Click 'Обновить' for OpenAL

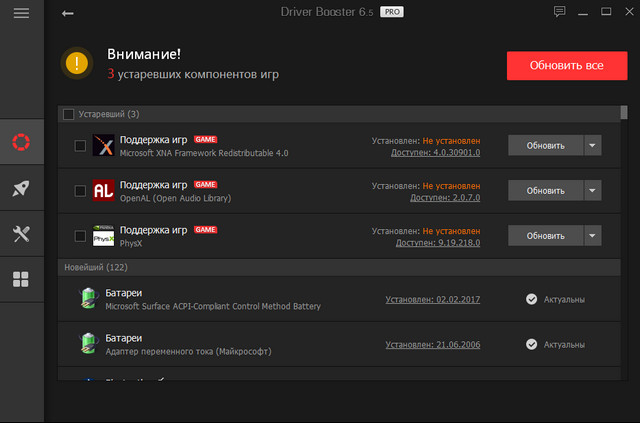545,190
